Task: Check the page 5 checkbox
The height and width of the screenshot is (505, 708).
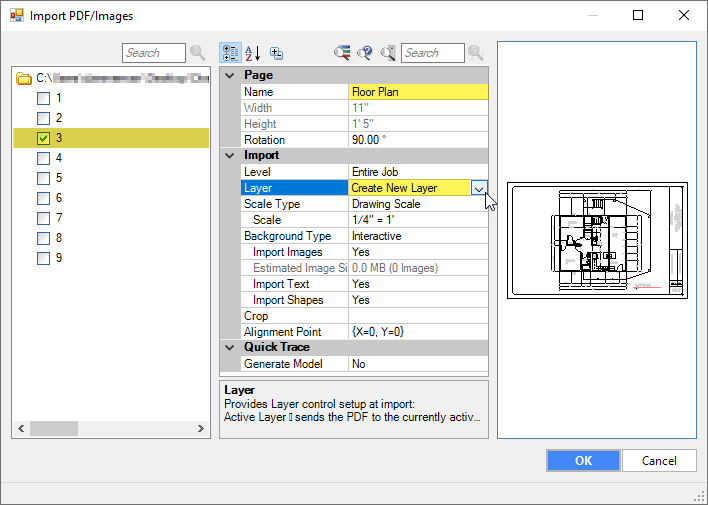Action: 43,178
